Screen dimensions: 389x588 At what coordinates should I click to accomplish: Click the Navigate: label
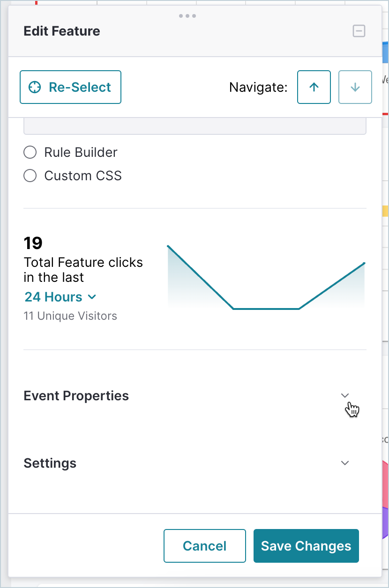258,87
